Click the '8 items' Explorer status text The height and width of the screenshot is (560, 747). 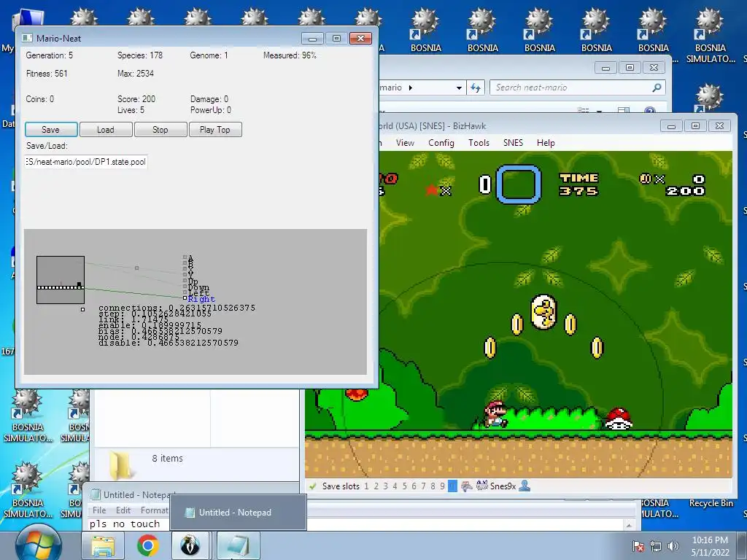tap(168, 458)
